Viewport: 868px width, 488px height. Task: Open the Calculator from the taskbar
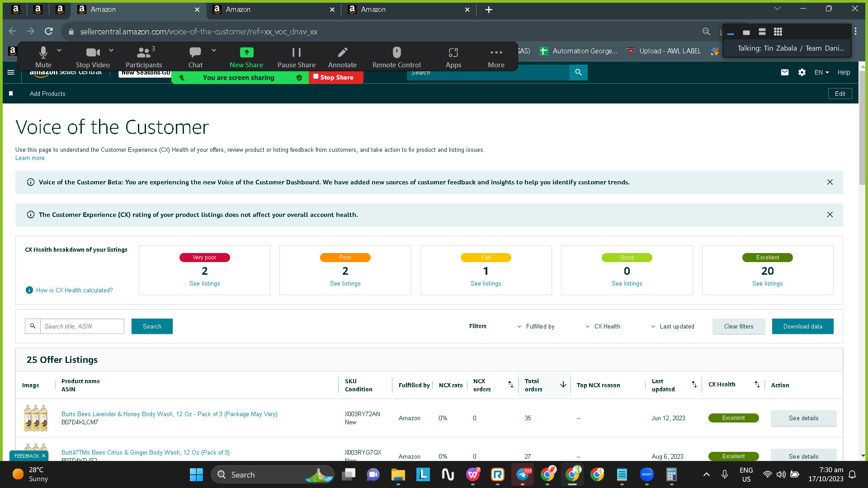(x=671, y=474)
